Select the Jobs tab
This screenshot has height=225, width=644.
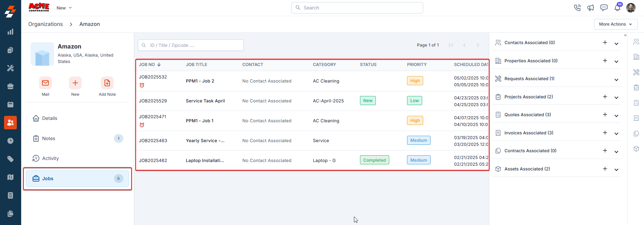tap(77, 179)
